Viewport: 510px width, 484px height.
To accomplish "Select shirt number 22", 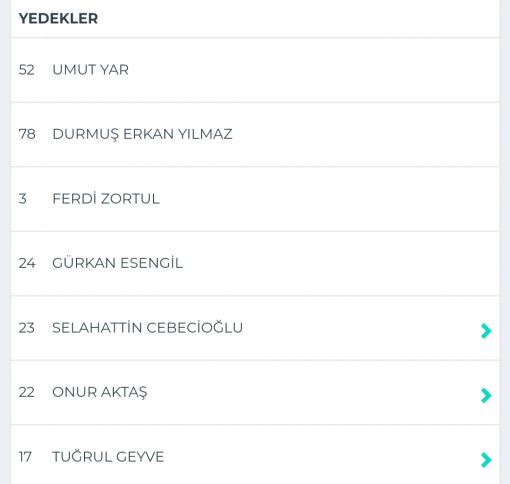I will [x=26, y=392].
